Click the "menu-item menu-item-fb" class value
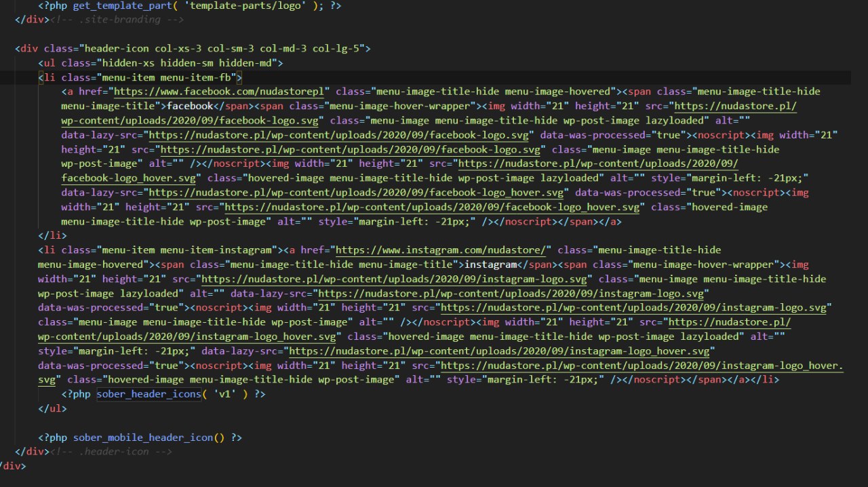 167,77
